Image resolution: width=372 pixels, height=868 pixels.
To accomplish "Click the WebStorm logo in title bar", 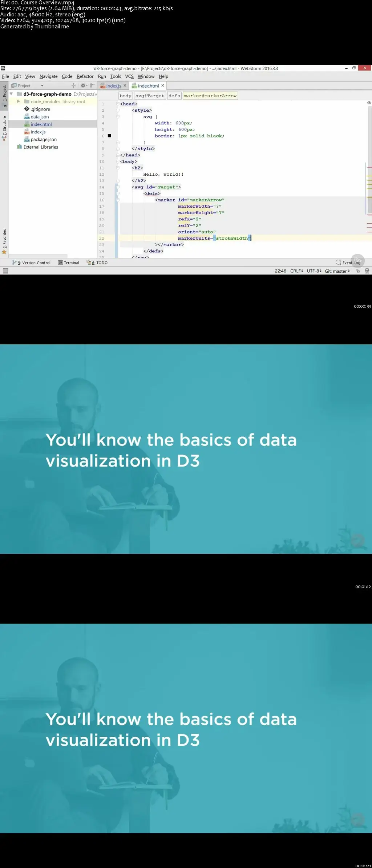I will point(3,68).
